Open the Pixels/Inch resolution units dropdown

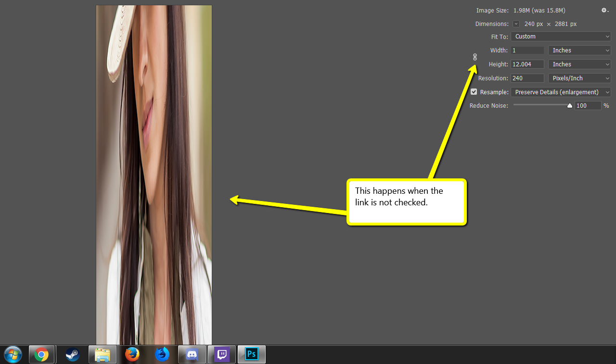579,78
